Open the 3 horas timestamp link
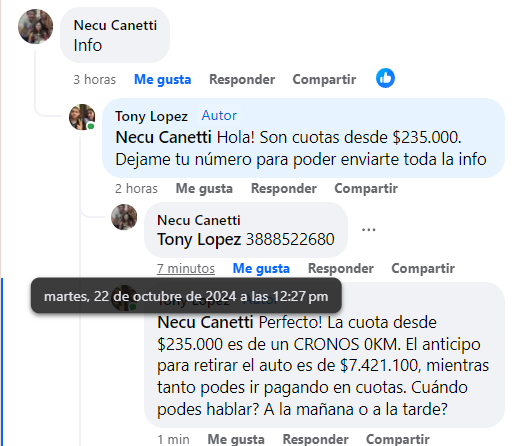This screenshot has height=446, width=524. pyautogui.click(x=95, y=80)
